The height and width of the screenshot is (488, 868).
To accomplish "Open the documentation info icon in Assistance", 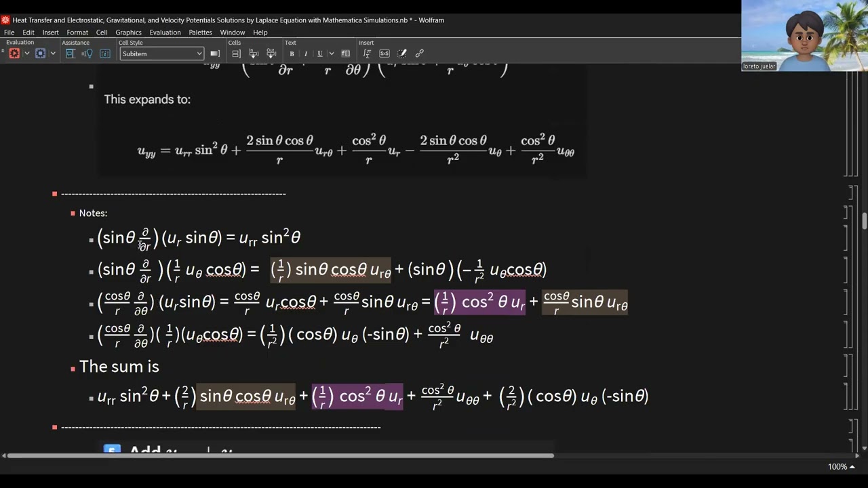I will click(105, 54).
